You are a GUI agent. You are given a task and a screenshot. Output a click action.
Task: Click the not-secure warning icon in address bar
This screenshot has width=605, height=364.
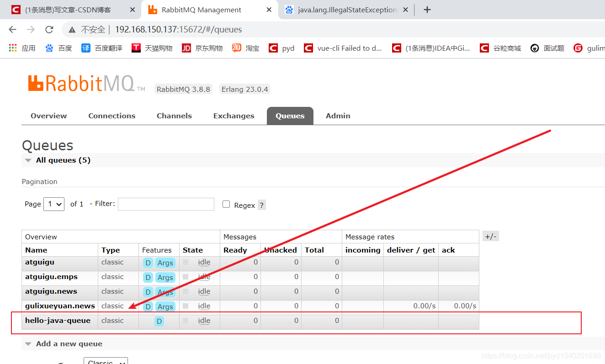[x=72, y=30]
